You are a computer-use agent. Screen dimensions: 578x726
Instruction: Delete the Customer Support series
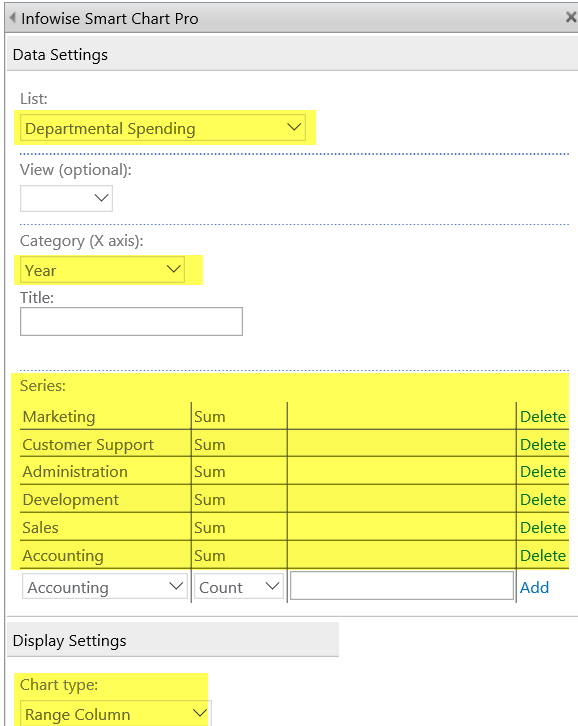click(543, 444)
